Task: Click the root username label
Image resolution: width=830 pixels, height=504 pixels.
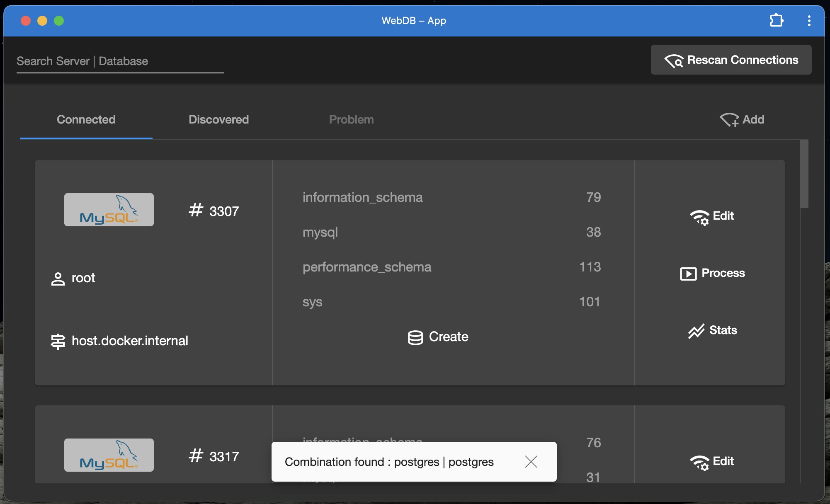Action: (x=83, y=278)
